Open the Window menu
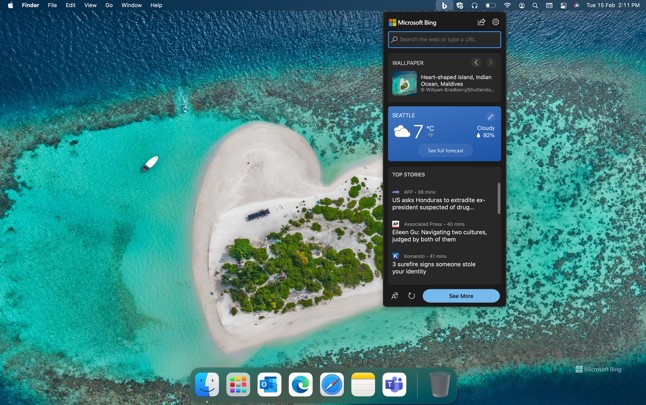The image size is (646, 405). 131,5
